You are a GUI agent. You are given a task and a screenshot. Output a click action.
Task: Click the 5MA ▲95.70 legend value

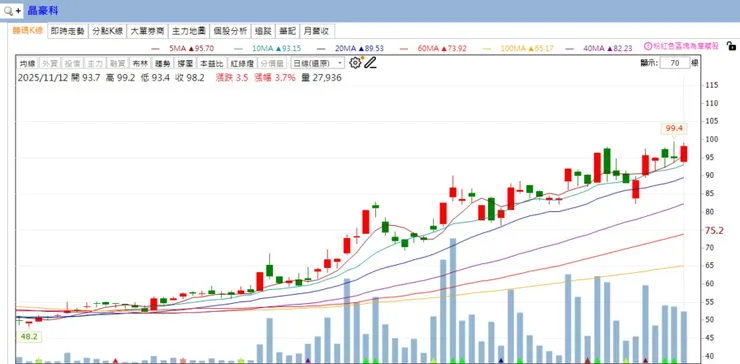point(192,48)
